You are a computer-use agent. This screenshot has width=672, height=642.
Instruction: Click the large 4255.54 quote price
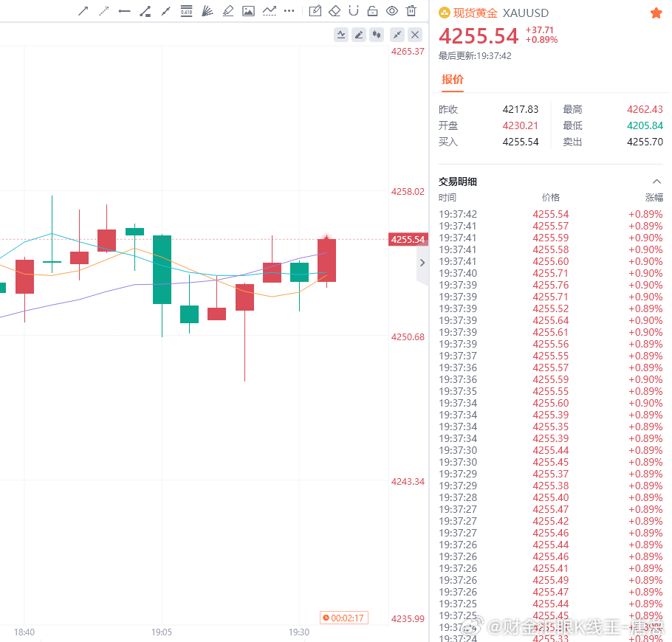pos(479,36)
